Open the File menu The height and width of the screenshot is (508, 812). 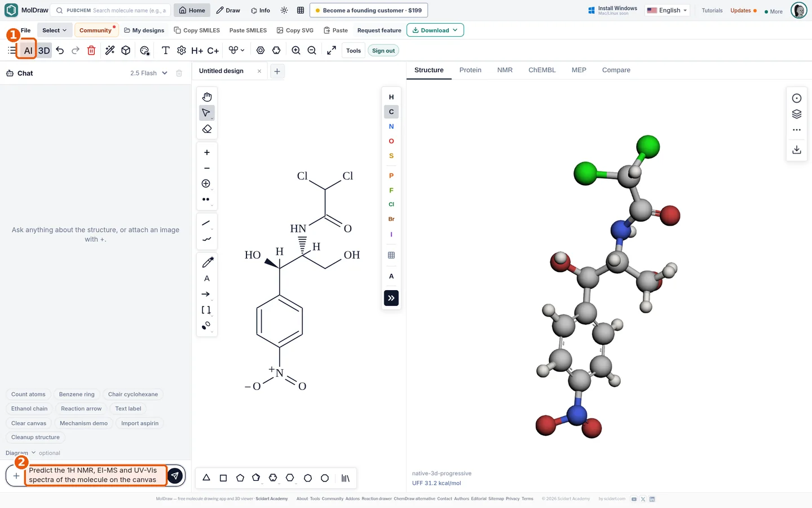pos(25,30)
